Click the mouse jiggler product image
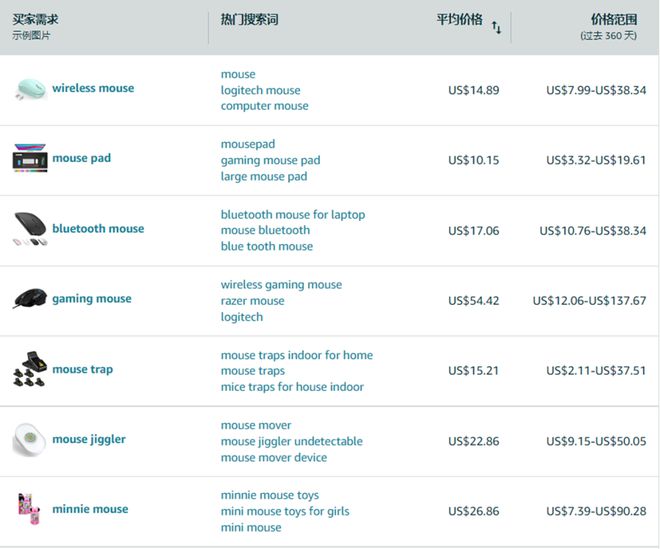 29,439
